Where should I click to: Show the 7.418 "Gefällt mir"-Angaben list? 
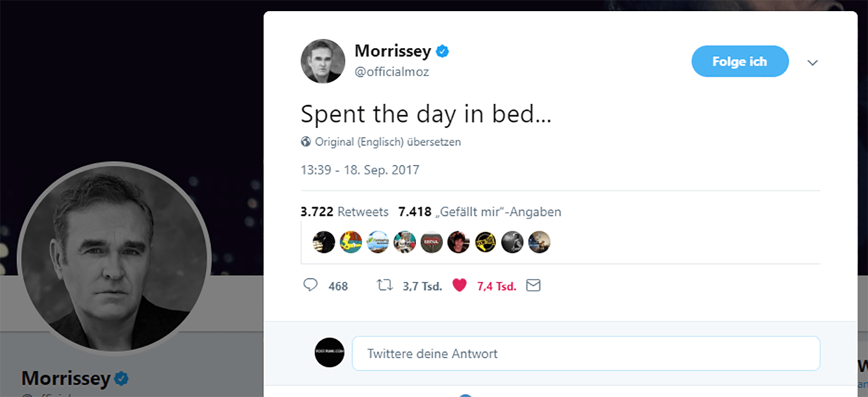click(x=479, y=212)
